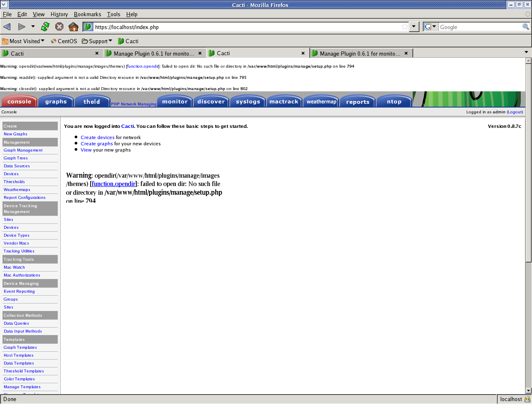The width and height of the screenshot is (532, 404).
Task: Open New Graphs in sidebar
Action: [15, 134]
